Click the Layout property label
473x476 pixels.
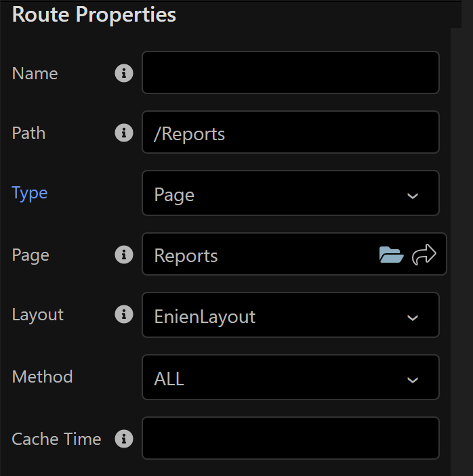[x=38, y=315]
